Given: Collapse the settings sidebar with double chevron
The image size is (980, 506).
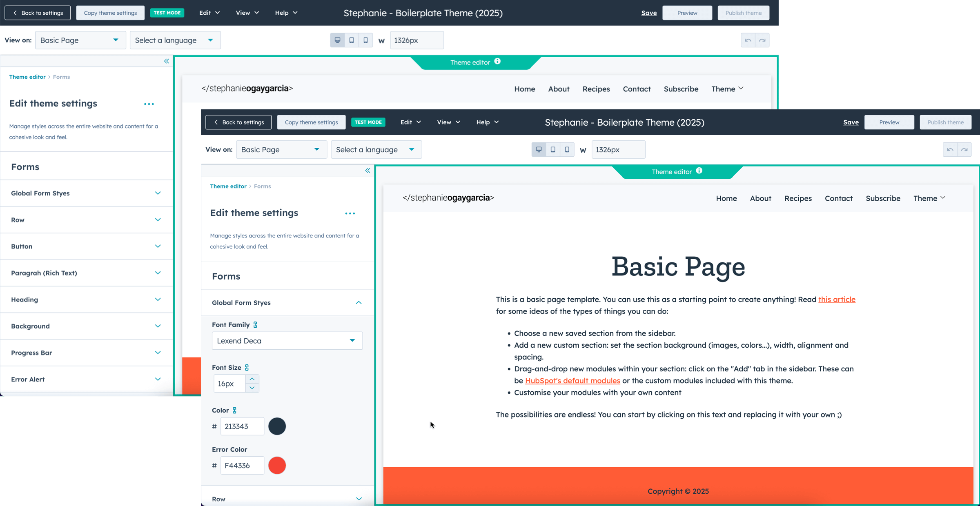Looking at the screenshot, I should click(367, 170).
